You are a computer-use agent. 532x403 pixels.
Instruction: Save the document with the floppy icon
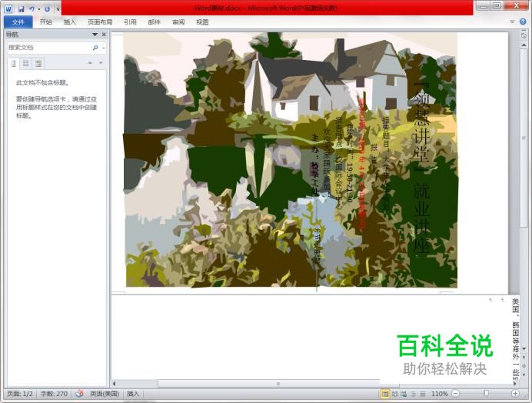[21, 9]
